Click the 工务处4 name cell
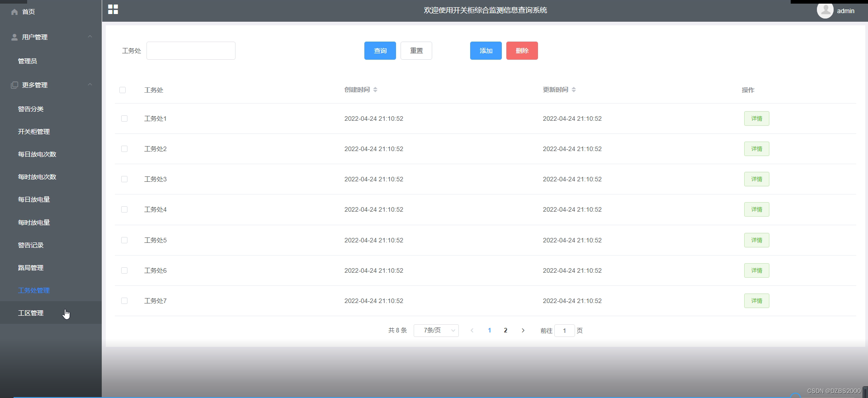The image size is (868, 398). tap(156, 209)
